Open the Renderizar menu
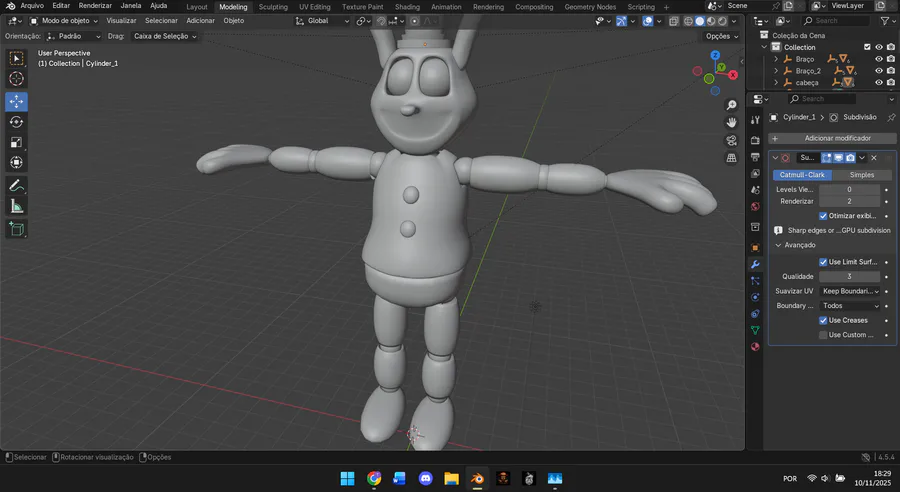The image size is (900, 492). click(x=95, y=6)
